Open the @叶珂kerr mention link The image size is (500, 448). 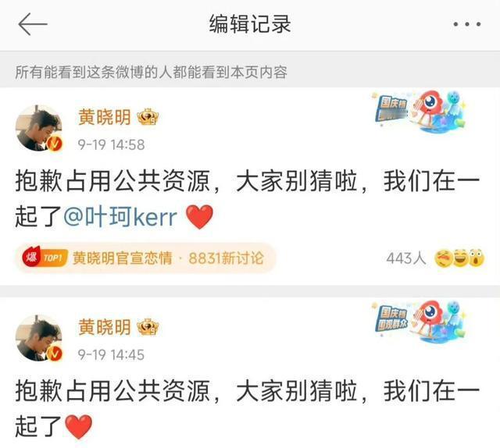point(120,217)
